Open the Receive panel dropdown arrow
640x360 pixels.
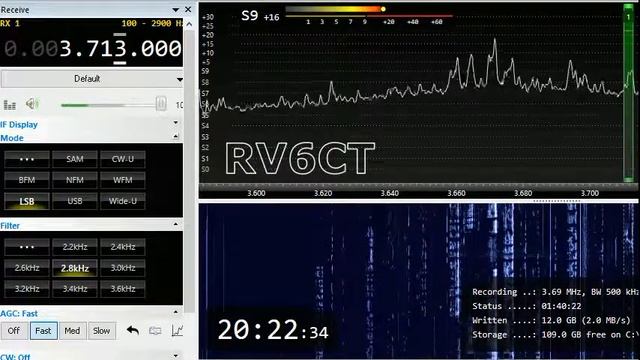[176, 9]
